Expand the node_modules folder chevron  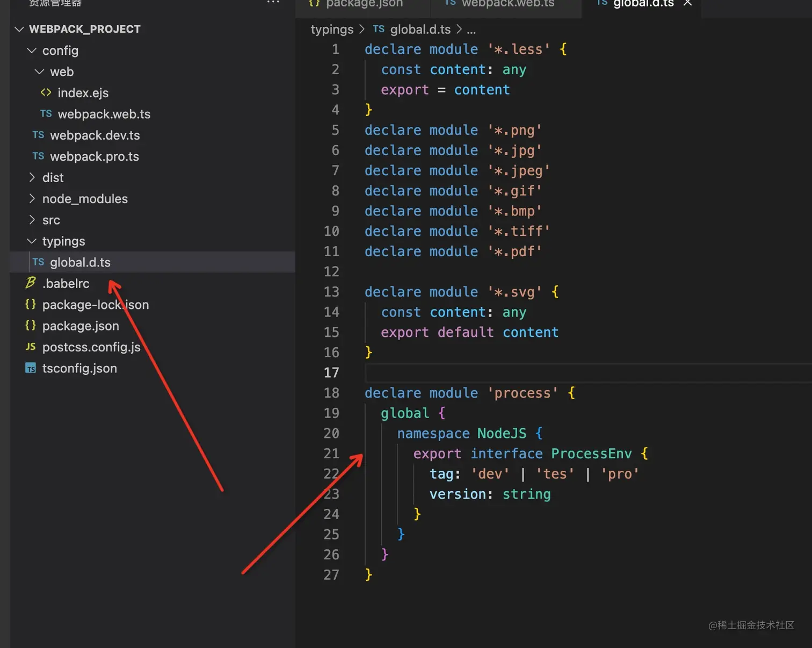click(x=32, y=199)
